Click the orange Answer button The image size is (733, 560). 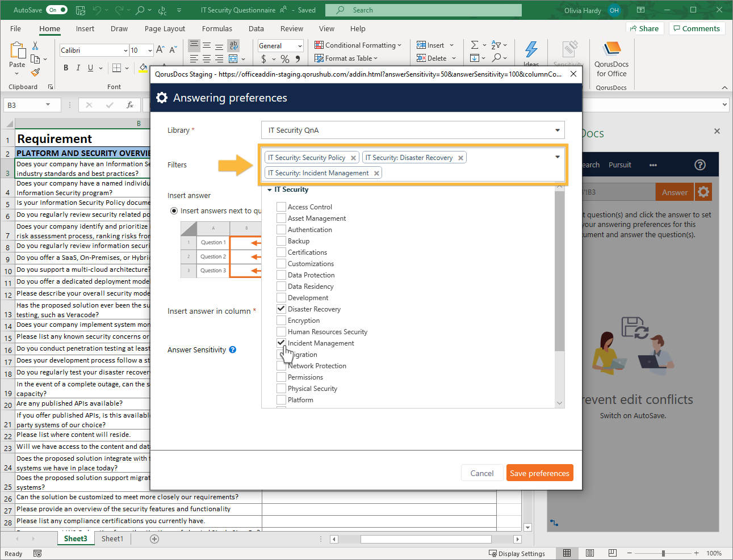click(x=675, y=192)
